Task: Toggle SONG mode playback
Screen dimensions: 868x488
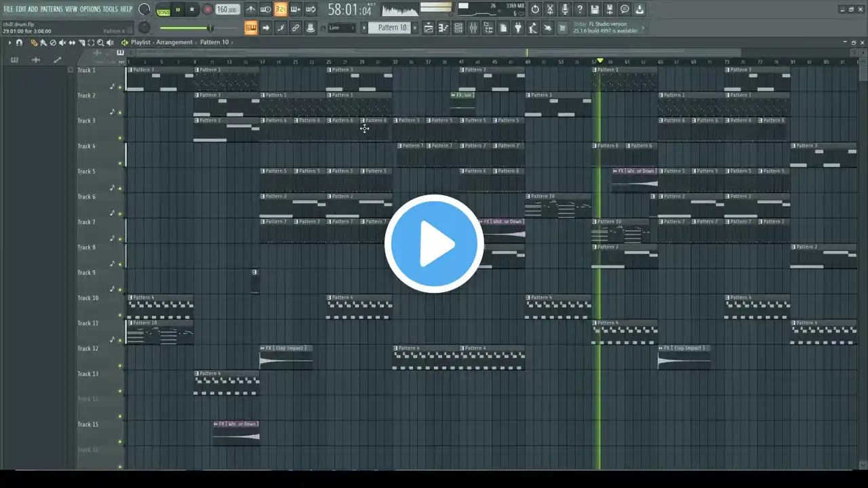Action: coord(163,10)
